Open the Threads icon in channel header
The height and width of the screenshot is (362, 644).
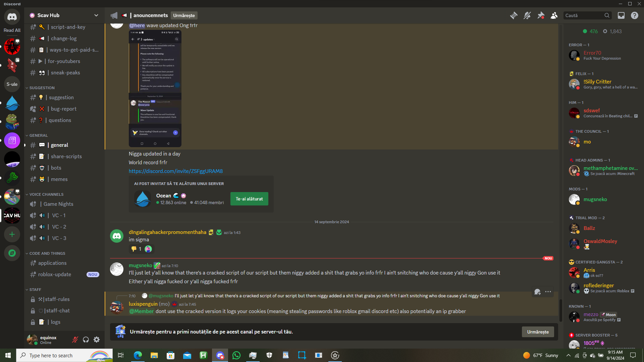[514, 15]
